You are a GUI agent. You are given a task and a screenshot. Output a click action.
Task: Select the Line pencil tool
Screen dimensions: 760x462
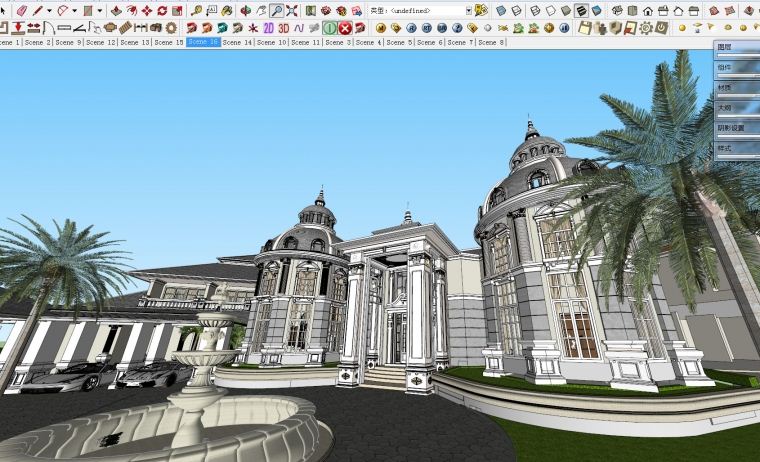click(38, 10)
